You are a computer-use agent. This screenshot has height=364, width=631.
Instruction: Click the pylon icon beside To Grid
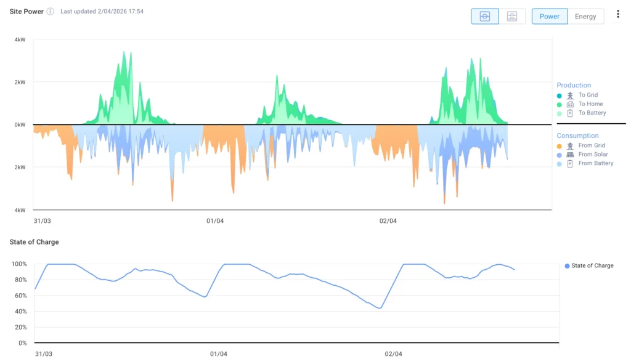tap(570, 95)
